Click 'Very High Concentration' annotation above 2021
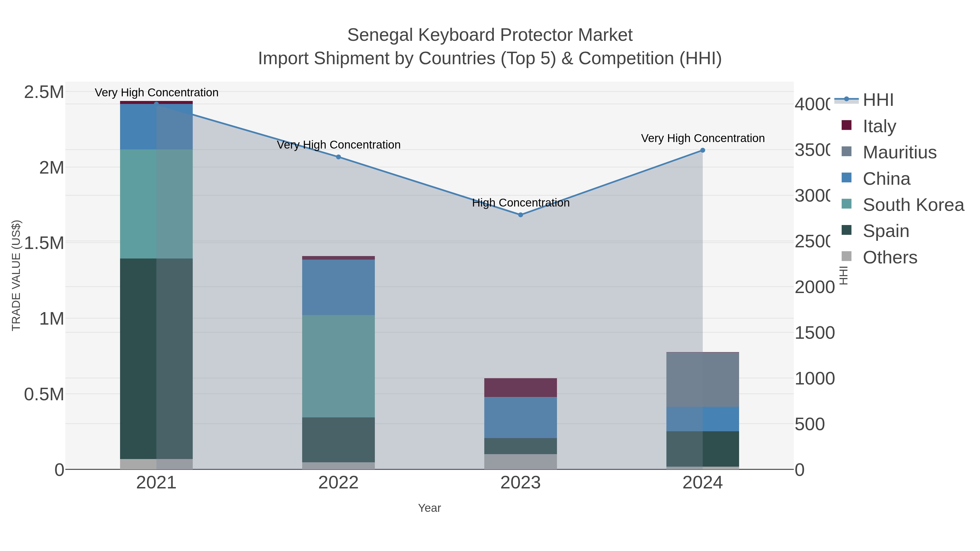This screenshot has height=551, width=980. pos(156,93)
